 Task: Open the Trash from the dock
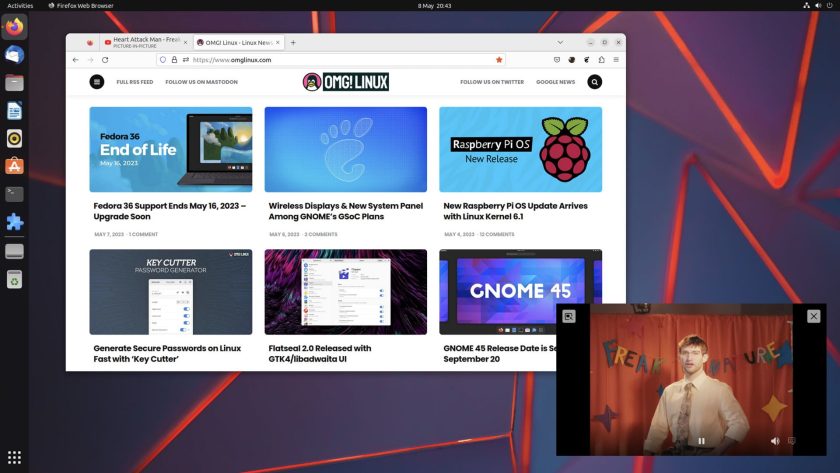point(14,279)
